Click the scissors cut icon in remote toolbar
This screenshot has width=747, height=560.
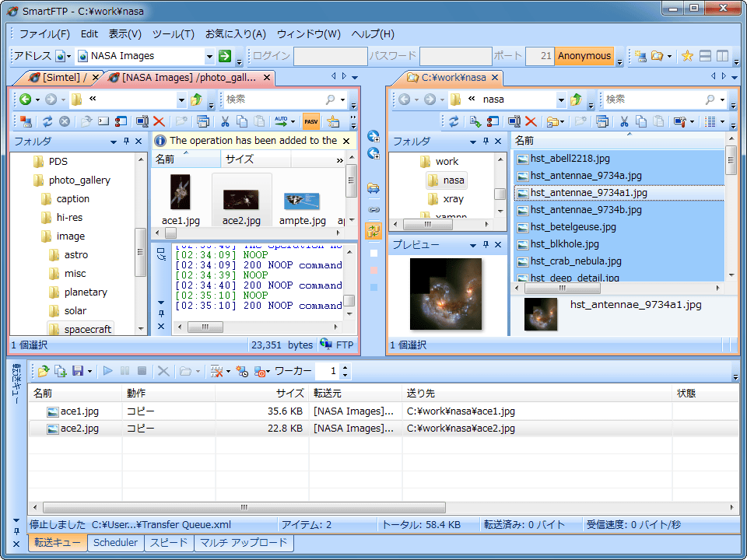coord(225,121)
